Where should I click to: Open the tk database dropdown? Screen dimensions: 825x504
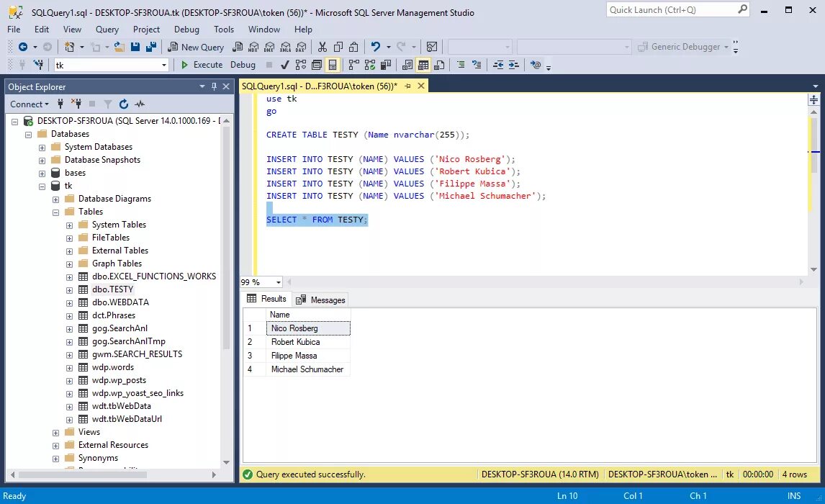pyautogui.click(x=164, y=65)
